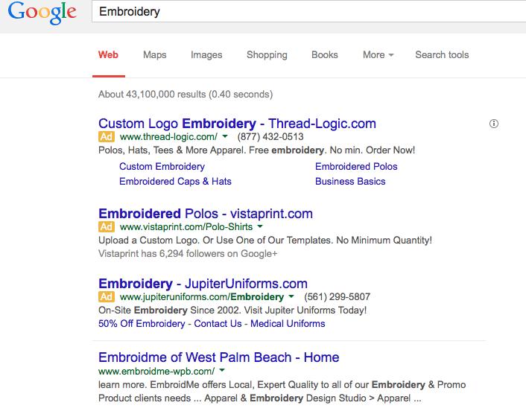Open Embroidme of West Palm Beach result
The height and width of the screenshot is (420, 526).
218,357
